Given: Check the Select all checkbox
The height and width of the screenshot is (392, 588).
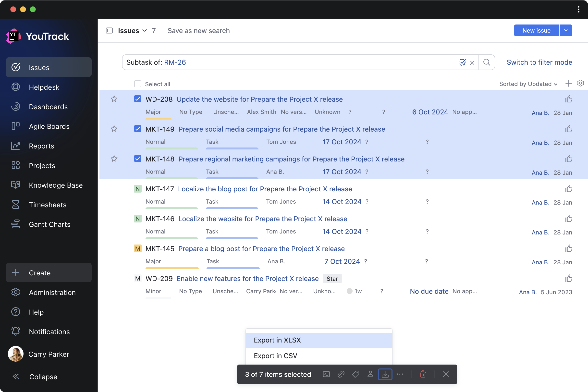Looking at the screenshot, I should click(137, 84).
